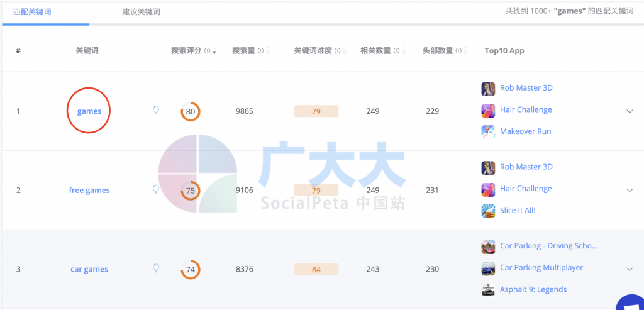This screenshot has width=644, height=310.
Task: Click search volume value 9106
Action: 245,190
